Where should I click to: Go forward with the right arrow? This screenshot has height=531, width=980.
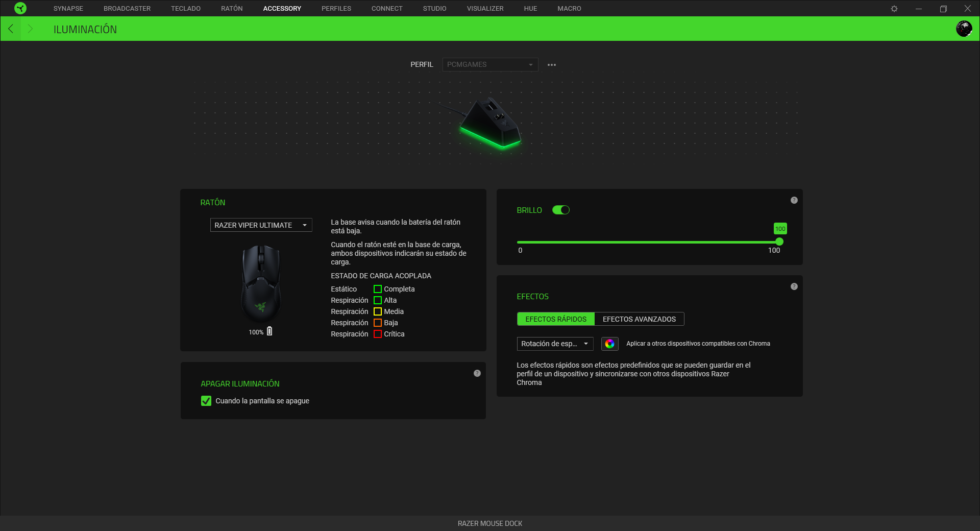point(30,29)
